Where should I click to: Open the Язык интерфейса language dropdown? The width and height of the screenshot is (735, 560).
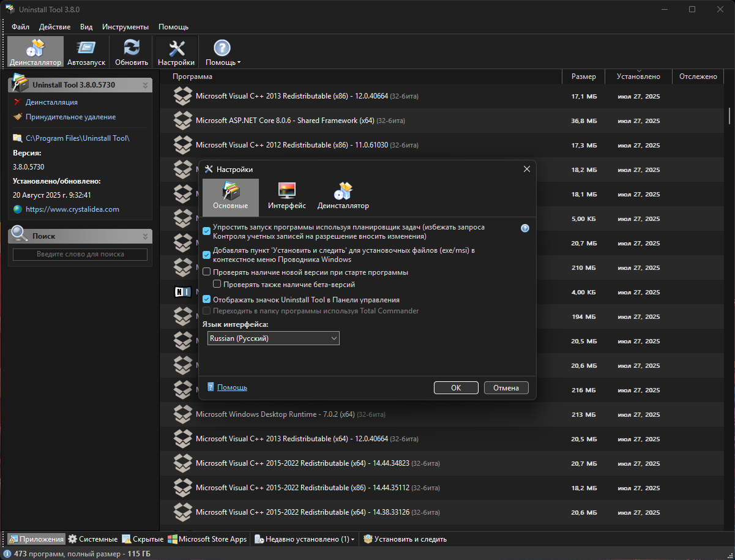click(273, 338)
